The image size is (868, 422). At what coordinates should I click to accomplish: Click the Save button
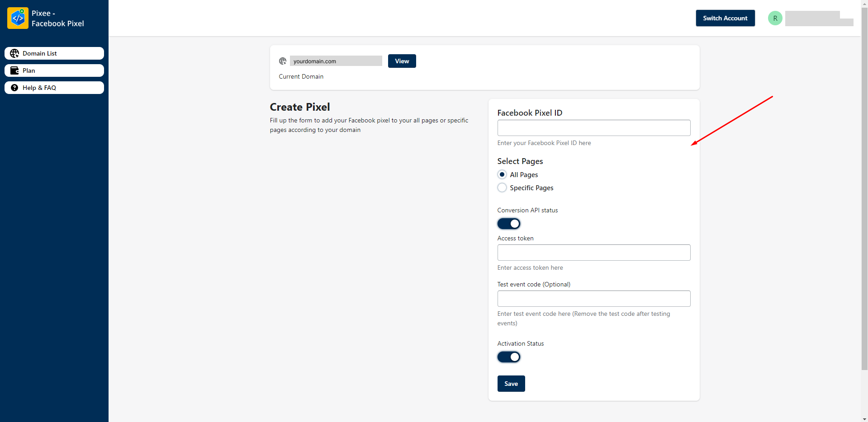pos(511,384)
